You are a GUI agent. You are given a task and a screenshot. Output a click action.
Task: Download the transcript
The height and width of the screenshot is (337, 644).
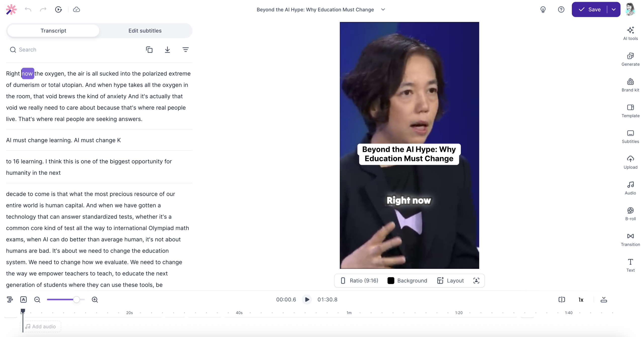click(x=167, y=50)
